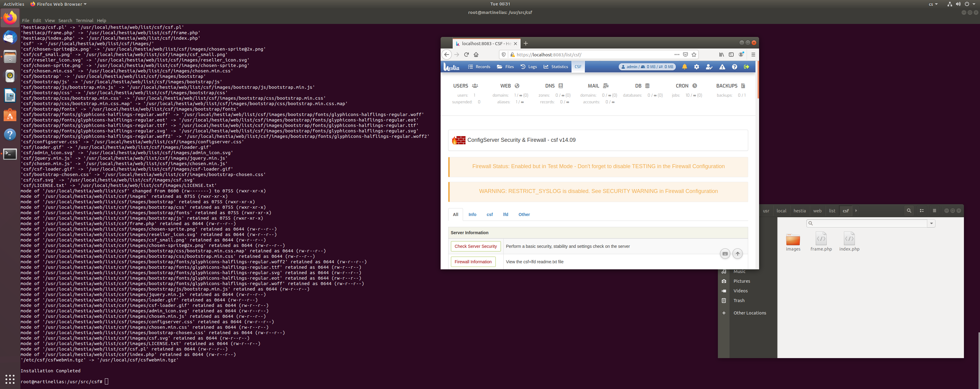This screenshot has width=980, height=389.
Task: Click the Hestia notifications bell icon
Action: tap(685, 67)
